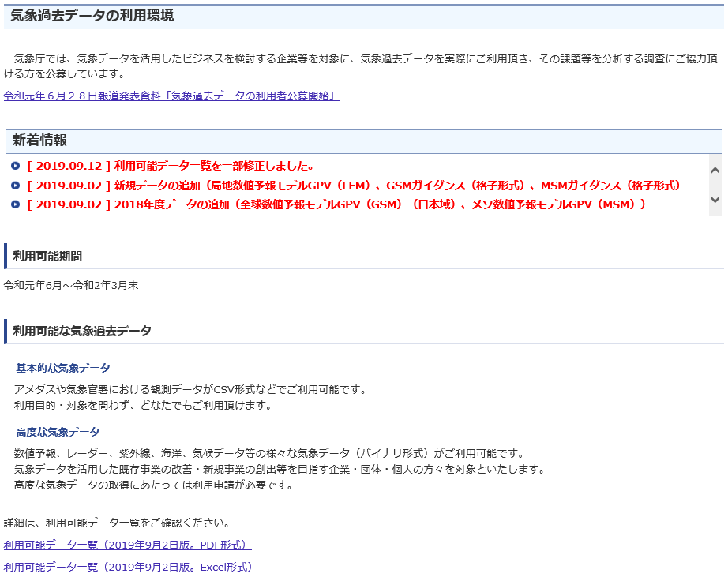Click the scrollbar track below the thumb
This screenshot has height=581, width=728.
(716, 193)
